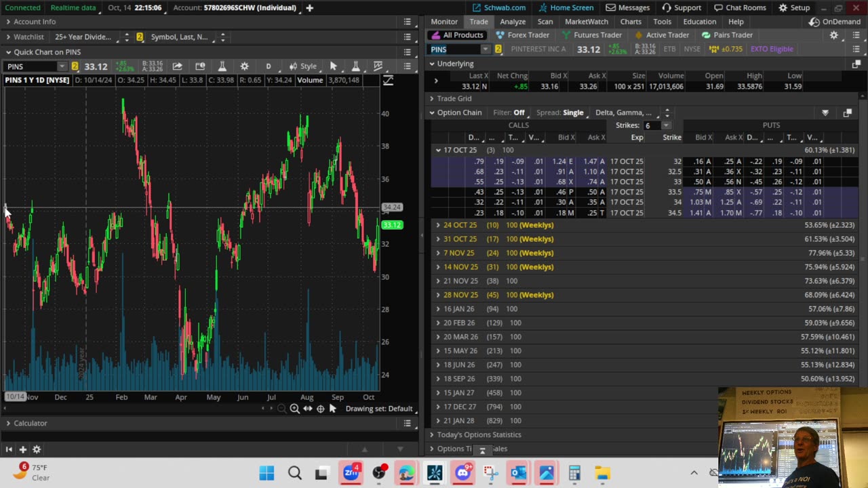Screen dimensions: 868x488
Task: Select Futures Trader sub-tab
Action: point(591,35)
